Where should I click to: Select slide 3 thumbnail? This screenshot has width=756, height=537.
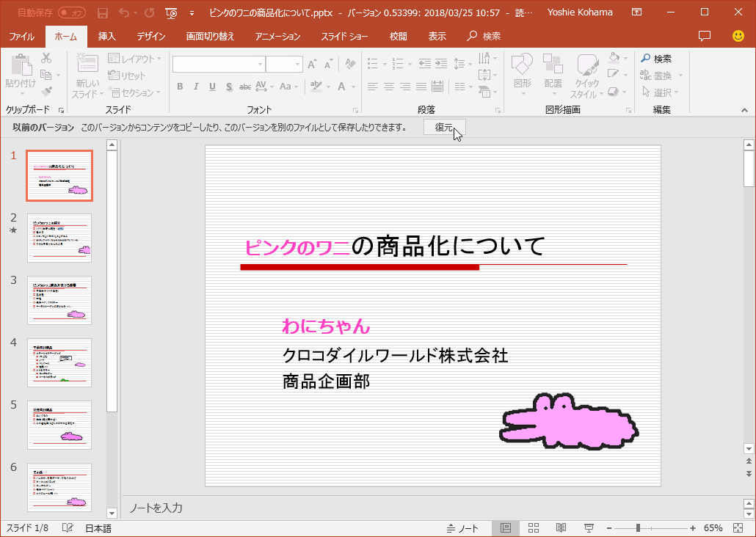(59, 300)
